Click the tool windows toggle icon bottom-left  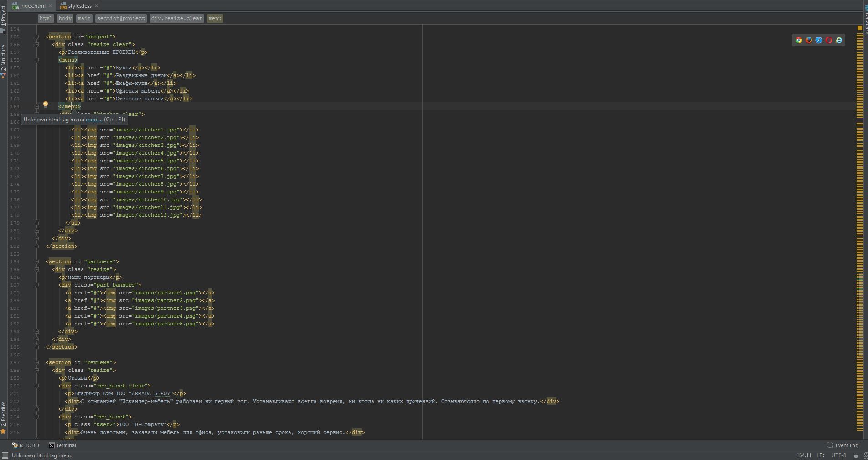pyautogui.click(x=5, y=455)
